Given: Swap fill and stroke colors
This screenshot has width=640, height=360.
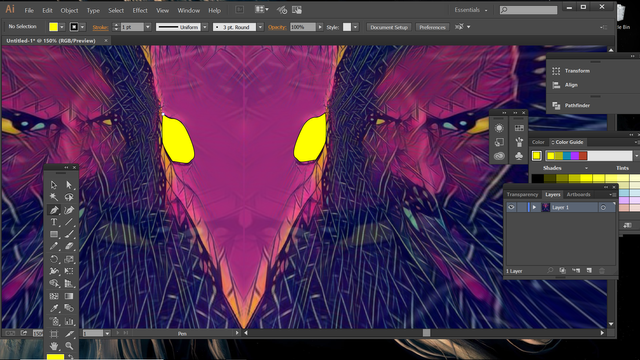Looking at the screenshot, I should tap(70, 357).
